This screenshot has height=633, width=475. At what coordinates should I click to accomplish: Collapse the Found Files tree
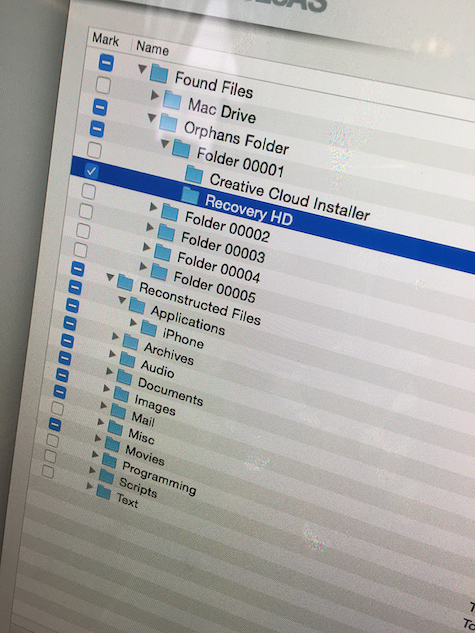click(x=142, y=69)
